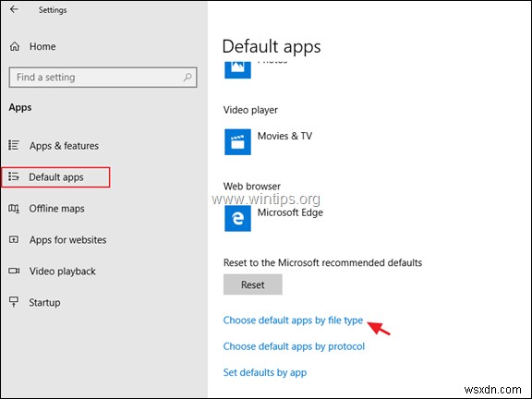532x399 pixels.
Task: Click the Video playback camera icon
Action: 14,271
